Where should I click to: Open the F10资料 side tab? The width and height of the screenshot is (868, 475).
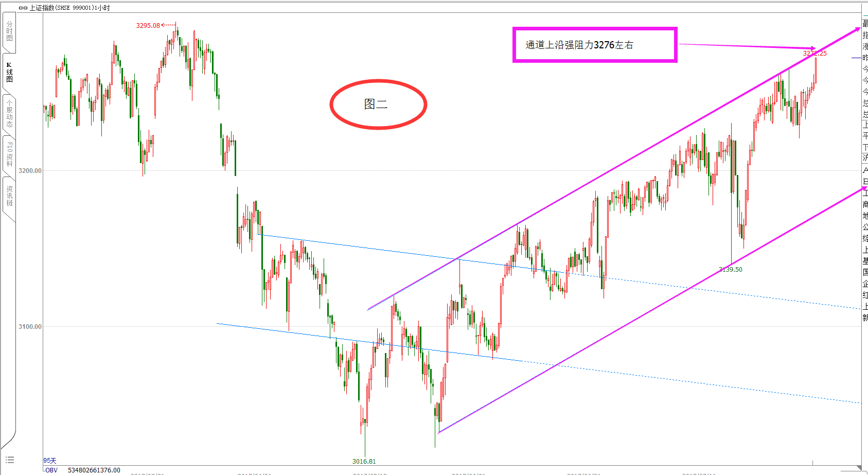pyautogui.click(x=9, y=155)
